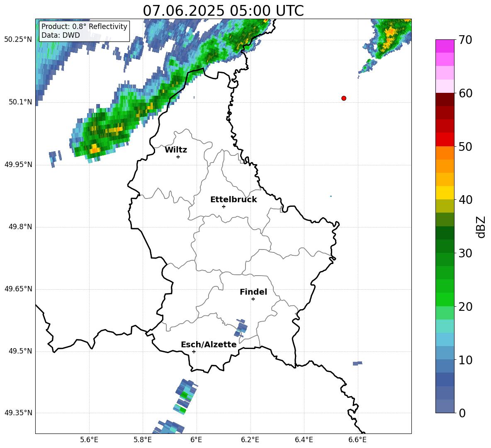Click the 6°E longitude tick label
The width and height of the screenshot is (491, 448).
pos(196,440)
